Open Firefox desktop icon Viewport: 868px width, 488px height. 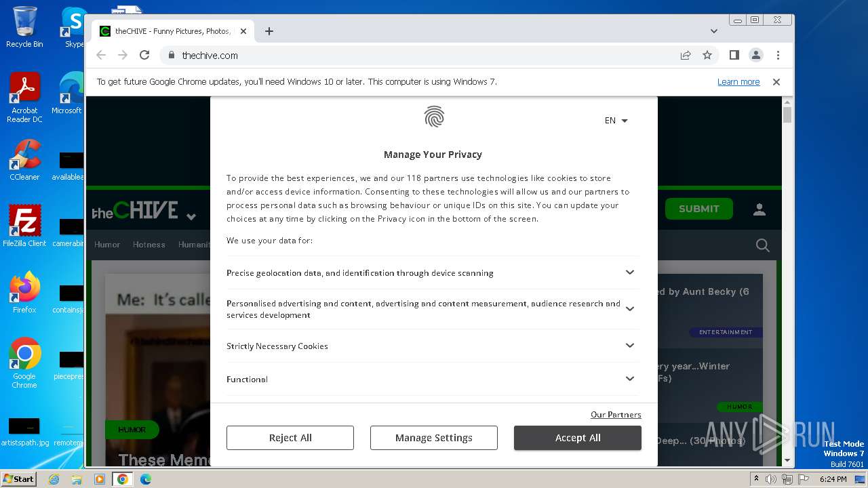(24, 292)
